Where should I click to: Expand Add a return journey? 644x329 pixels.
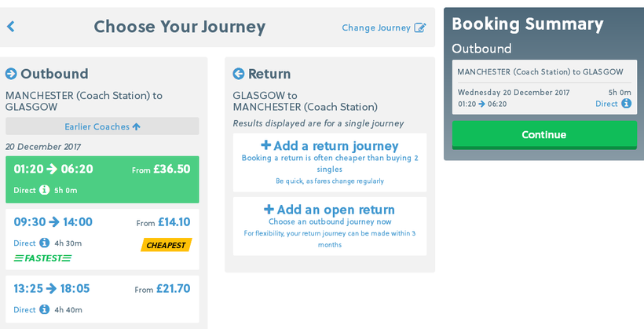(x=330, y=163)
